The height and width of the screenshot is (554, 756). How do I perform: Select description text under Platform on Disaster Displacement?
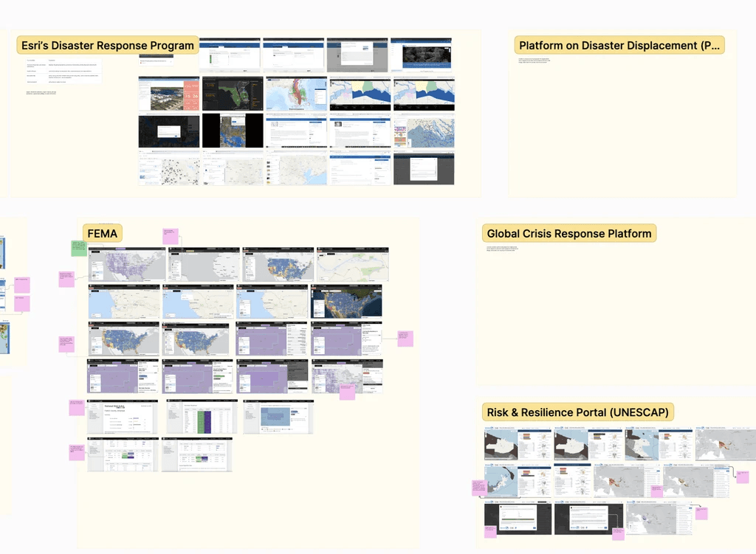click(x=534, y=60)
